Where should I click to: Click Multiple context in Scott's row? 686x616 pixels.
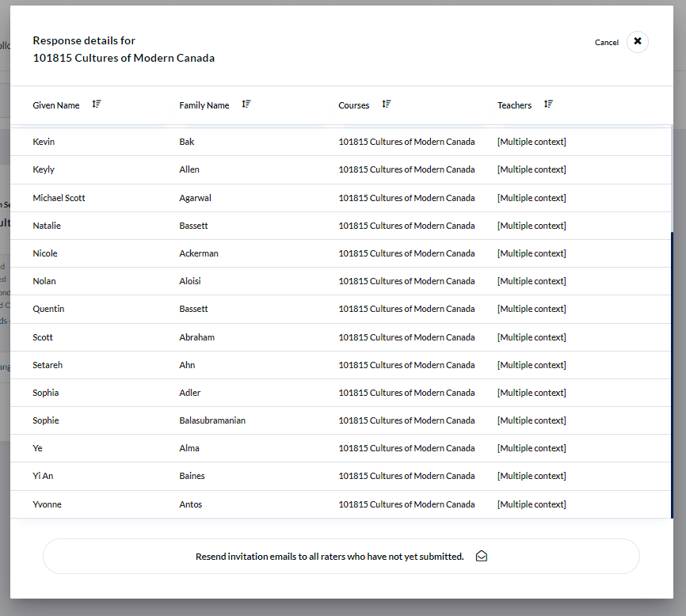(532, 337)
